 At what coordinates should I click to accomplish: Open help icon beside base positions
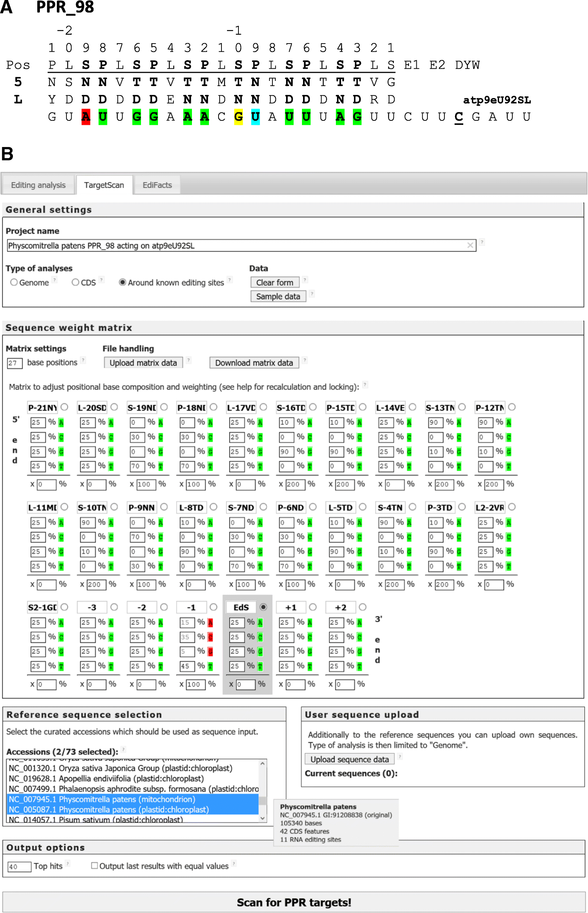83,360
